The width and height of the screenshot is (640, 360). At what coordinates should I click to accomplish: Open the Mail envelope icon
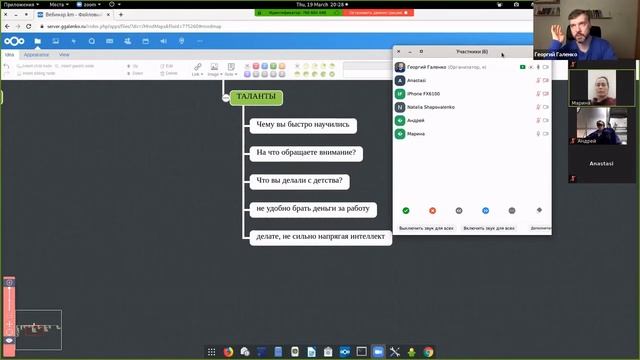[x=109, y=41]
